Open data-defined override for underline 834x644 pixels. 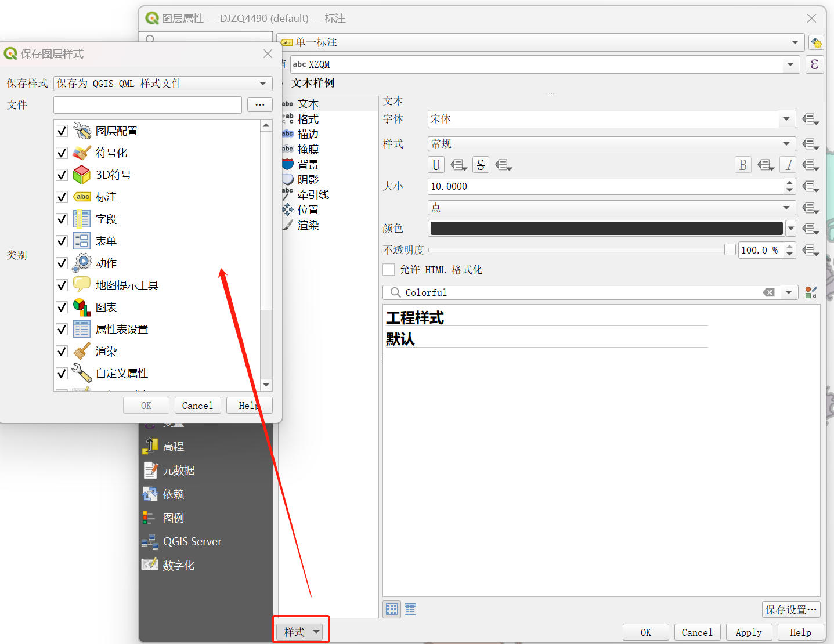(x=458, y=165)
